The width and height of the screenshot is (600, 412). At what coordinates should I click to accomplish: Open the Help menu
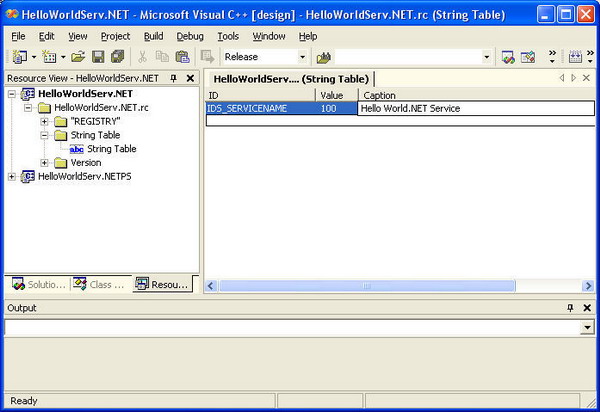pos(308,36)
